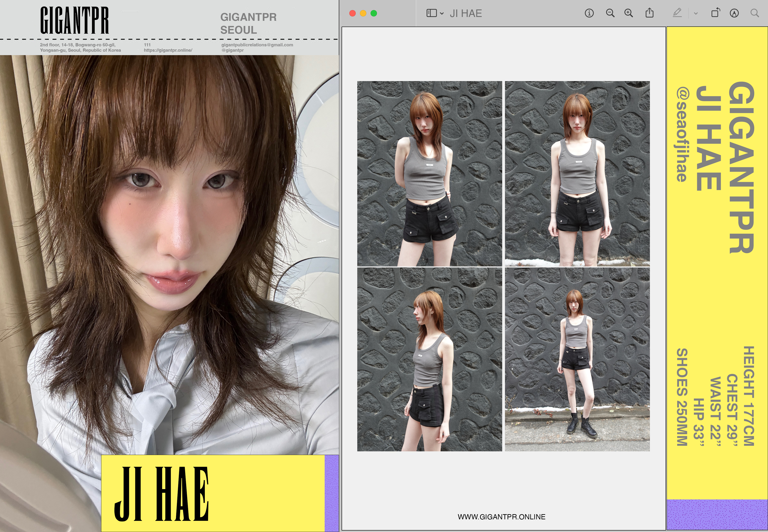768x532 pixels.
Task: Click the WWW.GIGANTPR.ONLINE footer text
Action: (501, 517)
